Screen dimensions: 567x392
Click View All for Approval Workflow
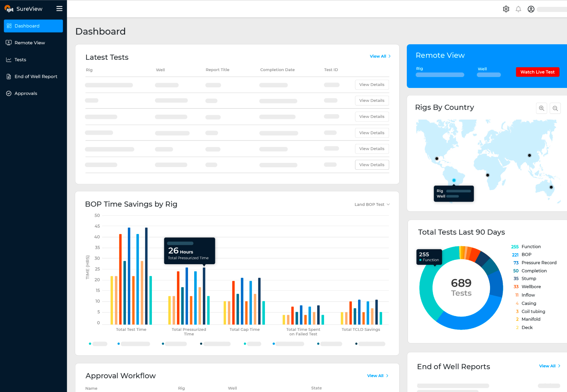377,376
